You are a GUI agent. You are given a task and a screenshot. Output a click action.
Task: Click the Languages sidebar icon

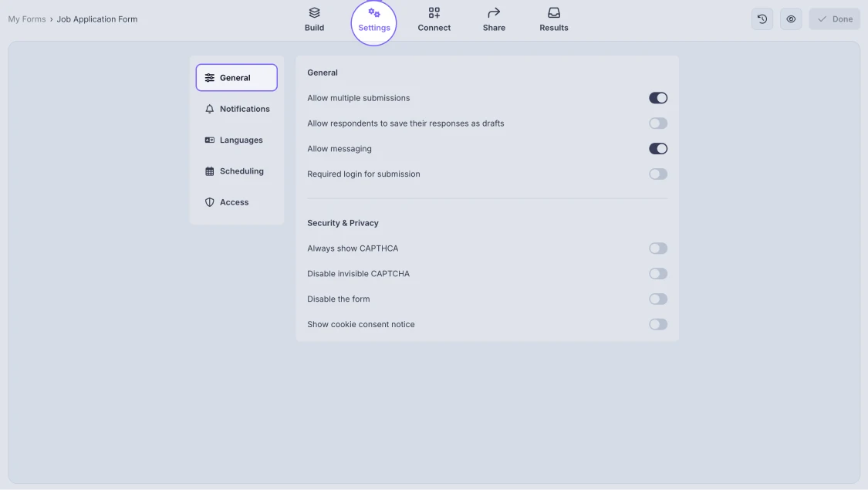pyautogui.click(x=209, y=140)
